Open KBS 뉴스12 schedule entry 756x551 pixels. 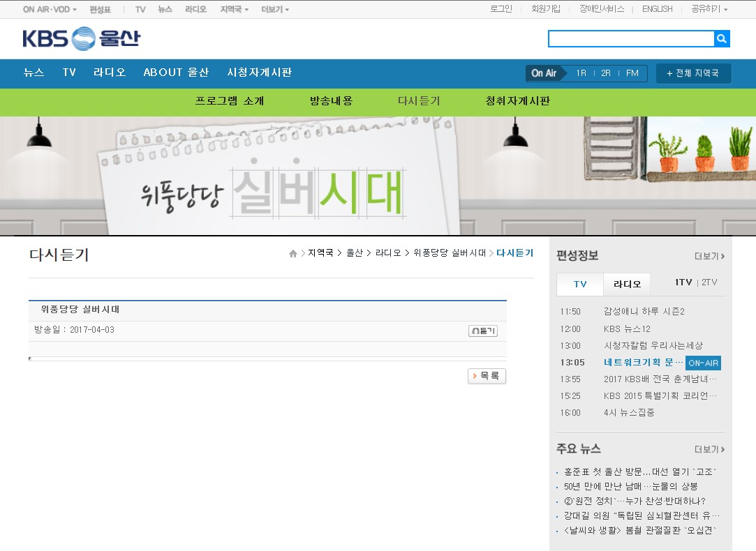[x=627, y=329]
